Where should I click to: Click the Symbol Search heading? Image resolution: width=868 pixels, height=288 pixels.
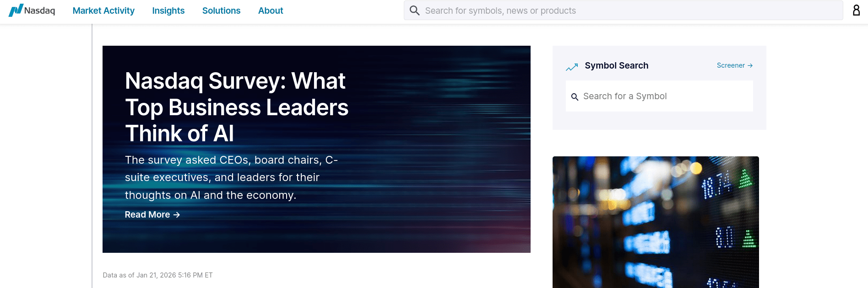coord(616,65)
